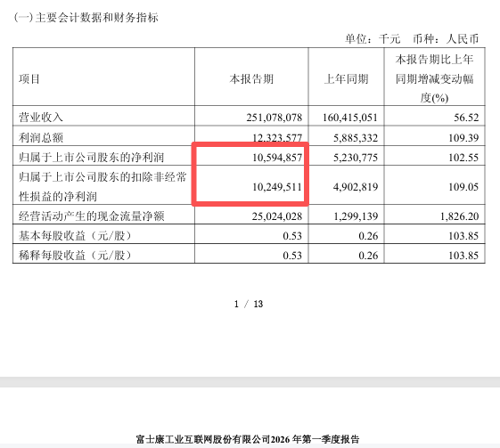Select the 利润总额 row label
Screen dimensions: 500x448
point(41,138)
